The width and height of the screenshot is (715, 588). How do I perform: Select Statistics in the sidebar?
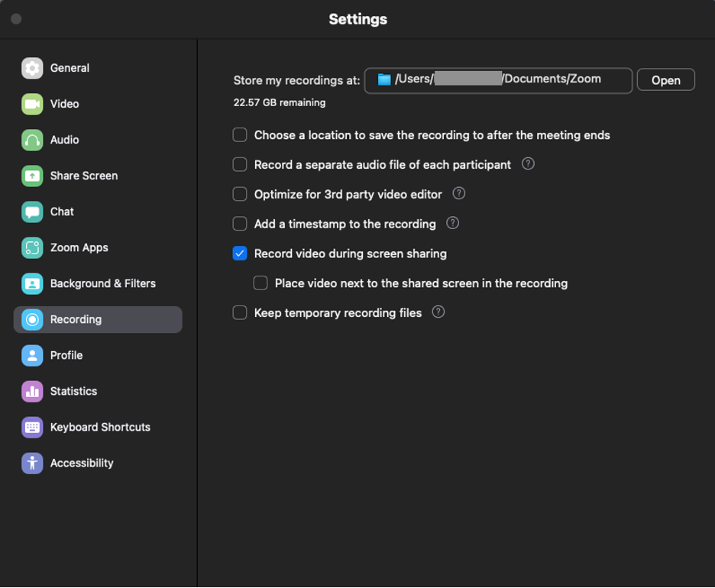73,391
